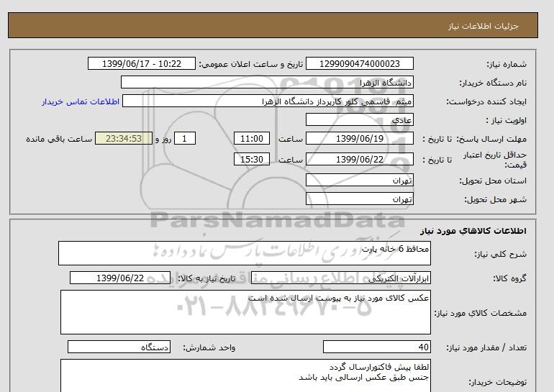Click the goods specification text area
Viewport: 554px width, 392px height.
point(245,312)
